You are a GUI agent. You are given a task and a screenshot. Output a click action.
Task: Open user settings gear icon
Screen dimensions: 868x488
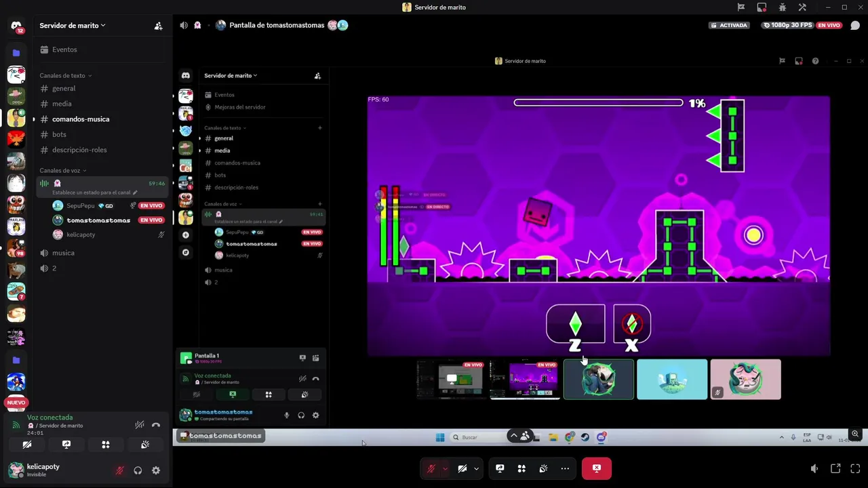(x=156, y=470)
